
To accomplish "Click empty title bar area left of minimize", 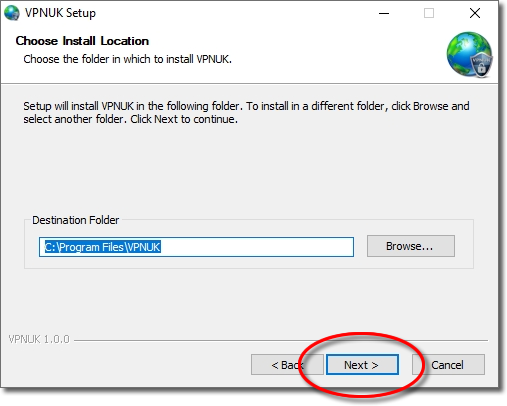I will 233,13.
